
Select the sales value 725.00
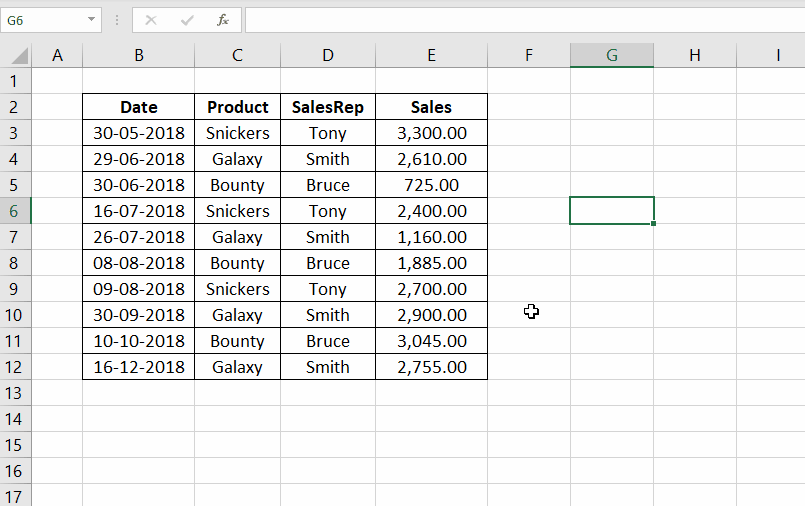tap(432, 185)
